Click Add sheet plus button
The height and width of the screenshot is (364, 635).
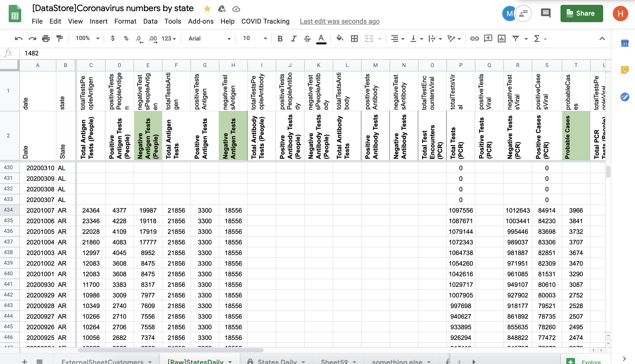(25, 361)
